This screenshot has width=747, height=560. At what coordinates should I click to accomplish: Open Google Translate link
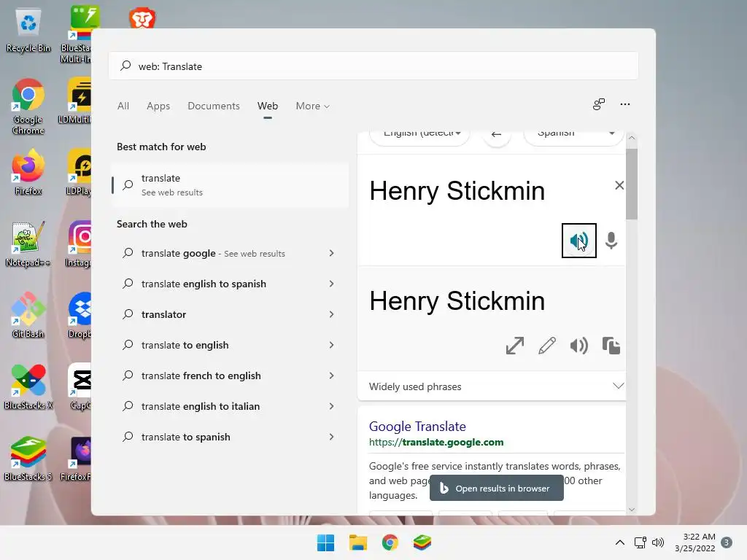[x=417, y=426]
